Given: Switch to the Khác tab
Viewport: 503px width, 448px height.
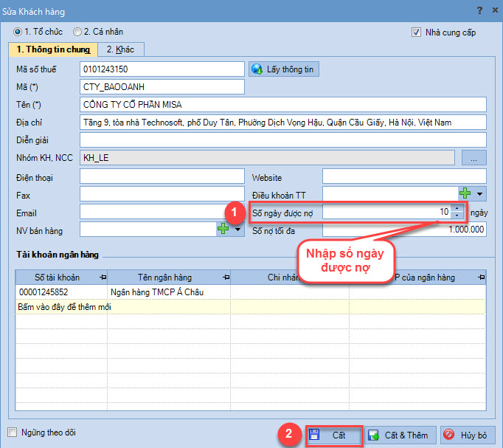Looking at the screenshot, I should click(121, 49).
